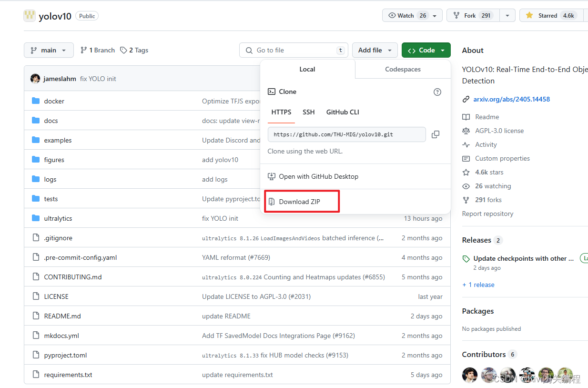The image size is (588, 388).
Task: Open the Packages heading link
Action: click(478, 311)
